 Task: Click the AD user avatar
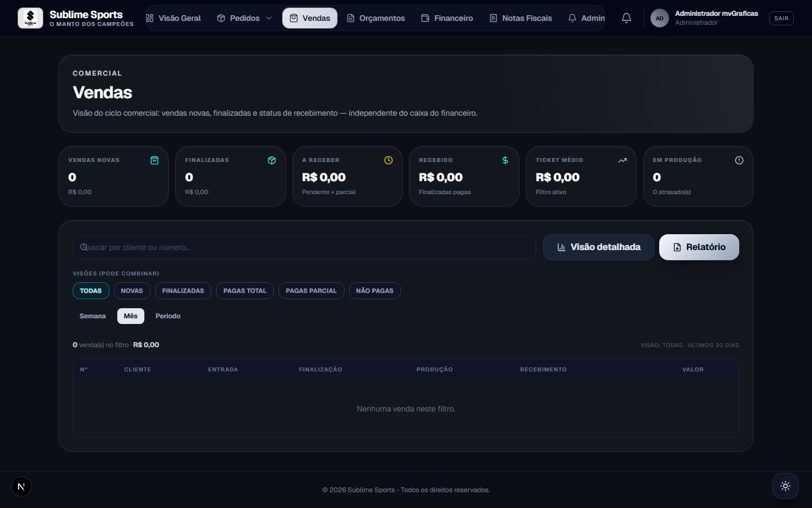[x=659, y=18]
